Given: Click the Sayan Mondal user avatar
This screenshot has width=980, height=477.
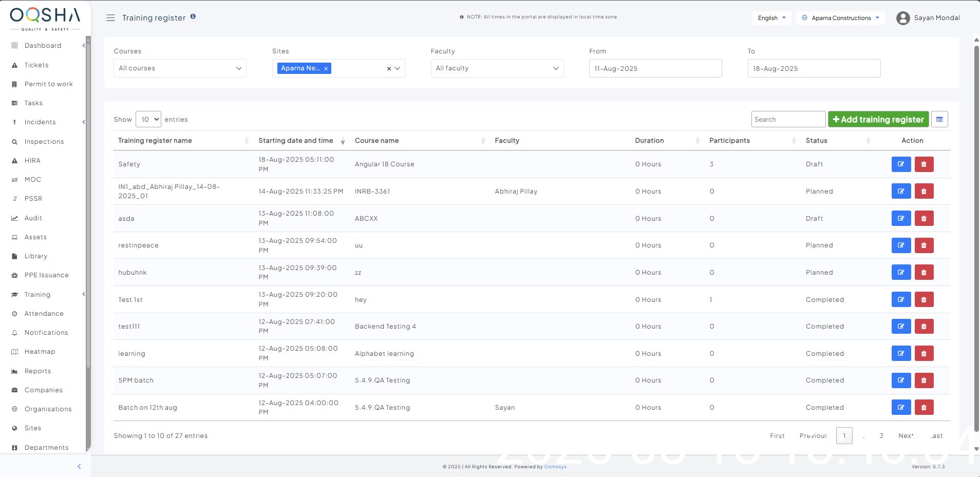Looking at the screenshot, I should tap(902, 18).
